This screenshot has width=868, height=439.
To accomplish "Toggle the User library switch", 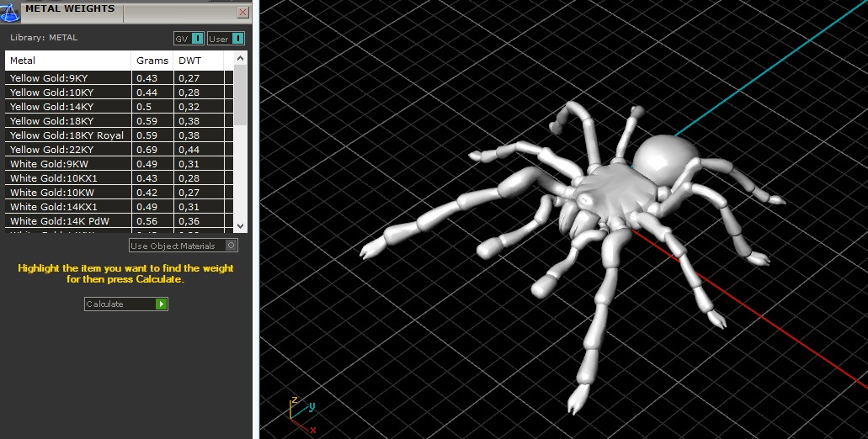I will pos(226,39).
